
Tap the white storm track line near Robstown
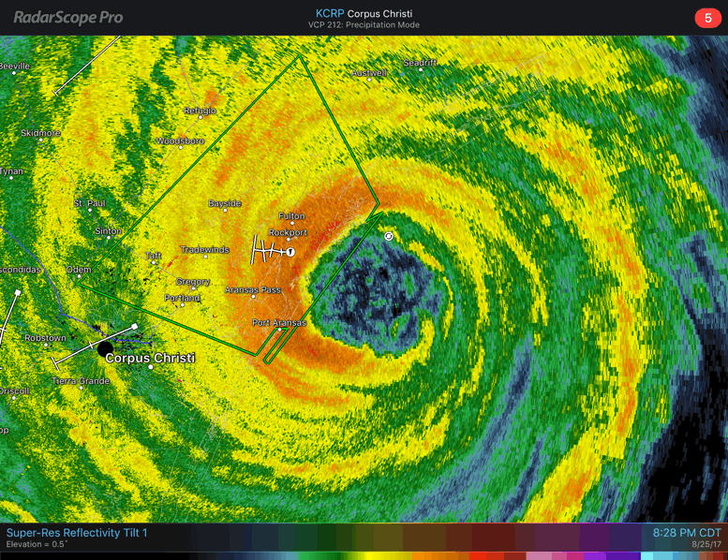pos(95,346)
